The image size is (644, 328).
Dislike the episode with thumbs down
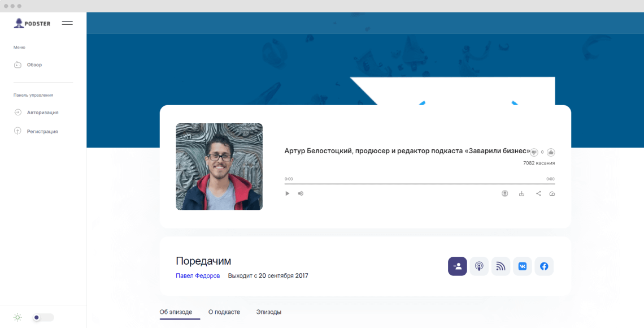pyautogui.click(x=533, y=152)
